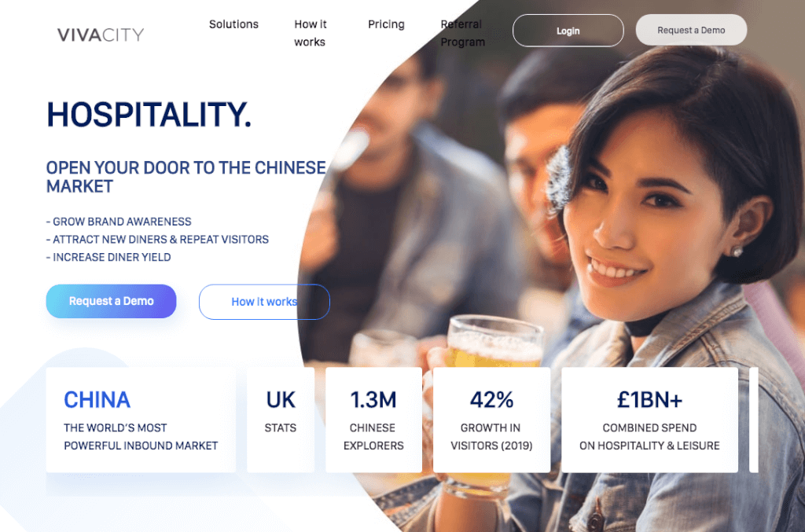The width and height of the screenshot is (805, 532).
Task: Select the 1.3M Chinese Explorers card
Action: (373, 420)
